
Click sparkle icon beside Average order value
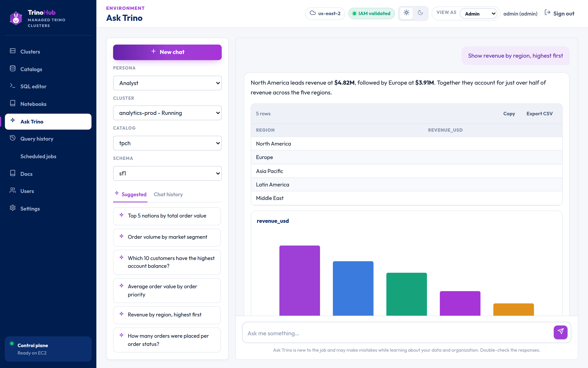(122, 286)
